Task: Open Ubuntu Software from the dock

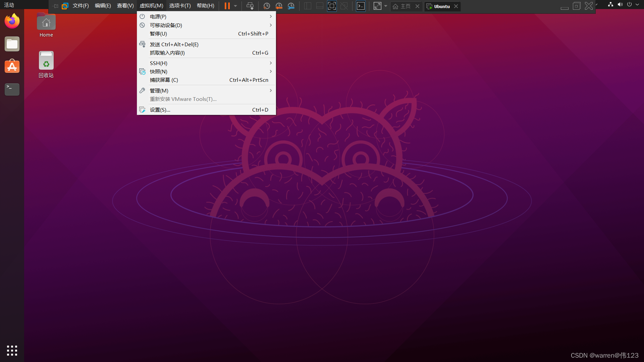Action: pos(12,67)
